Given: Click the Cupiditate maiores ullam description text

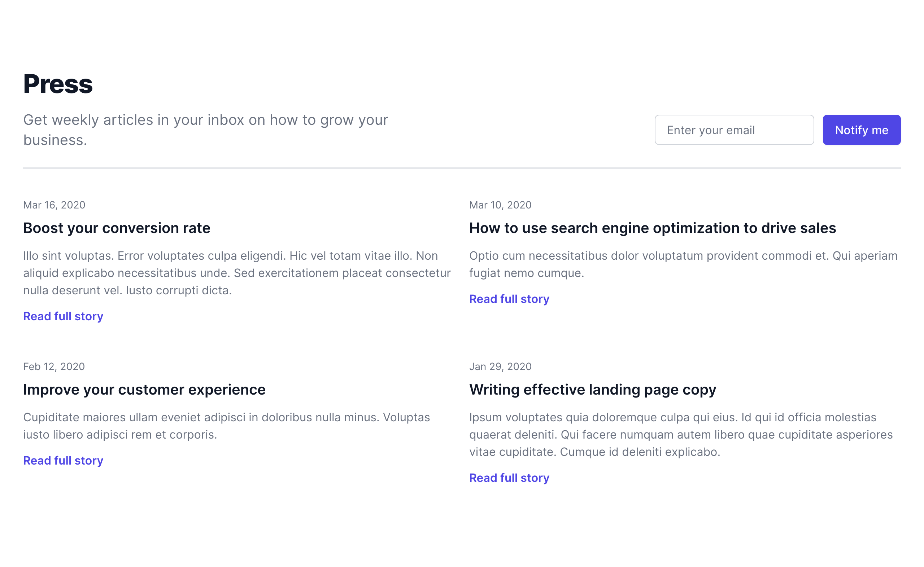Looking at the screenshot, I should point(226,426).
